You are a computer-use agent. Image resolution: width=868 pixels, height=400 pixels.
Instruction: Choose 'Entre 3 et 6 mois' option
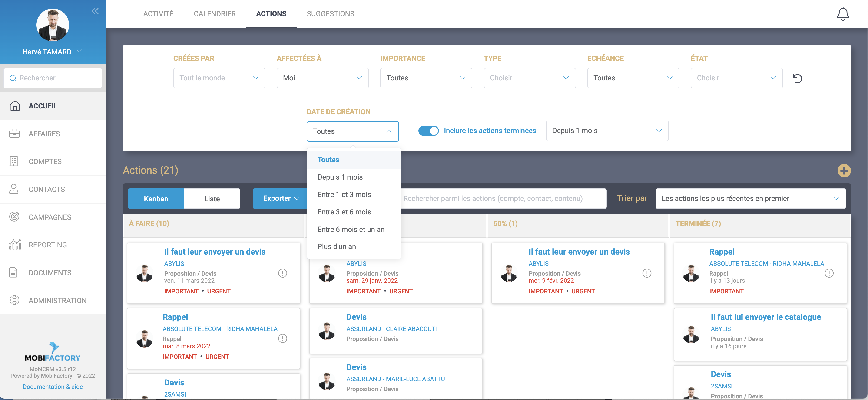pyautogui.click(x=344, y=212)
